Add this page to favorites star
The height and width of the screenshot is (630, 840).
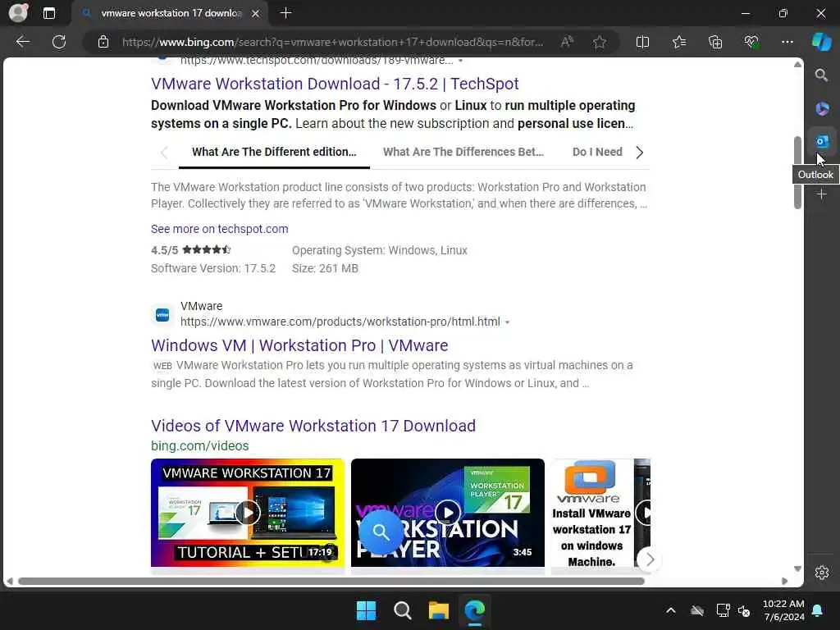click(x=600, y=42)
